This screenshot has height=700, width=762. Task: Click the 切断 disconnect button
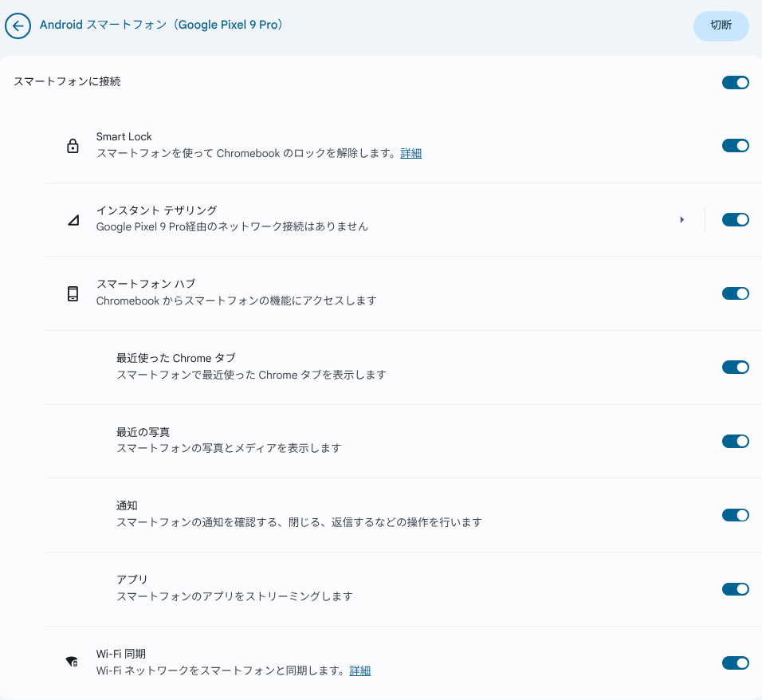(x=721, y=26)
